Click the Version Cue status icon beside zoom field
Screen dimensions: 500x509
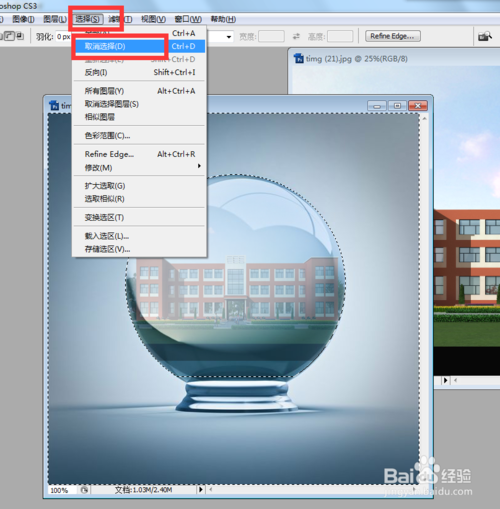[x=84, y=490]
